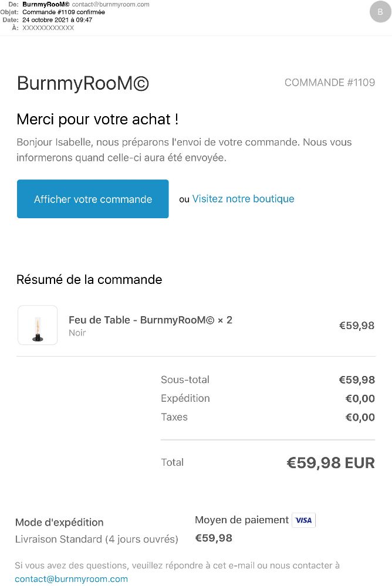
Task: Click contact@burnmyroom.com link at bottom
Action: (x=71, y=579)
